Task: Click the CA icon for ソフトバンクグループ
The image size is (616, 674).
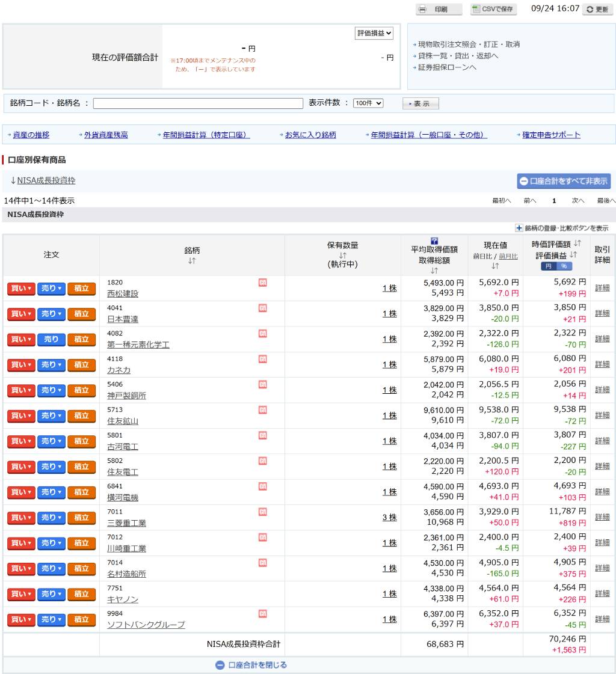Action: coord(262,613)
